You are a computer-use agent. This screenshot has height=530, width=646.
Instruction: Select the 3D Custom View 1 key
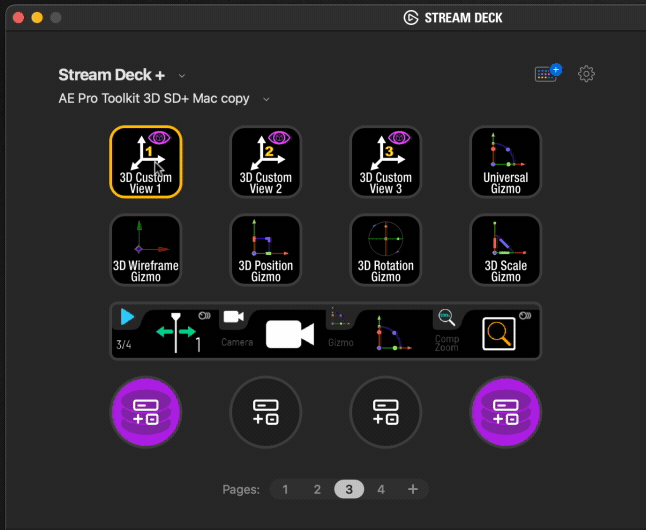[146, 162]
